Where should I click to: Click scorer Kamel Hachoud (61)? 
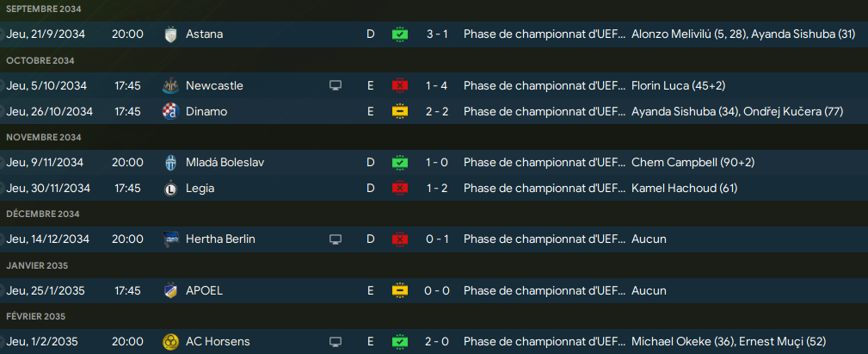point(685,188)
